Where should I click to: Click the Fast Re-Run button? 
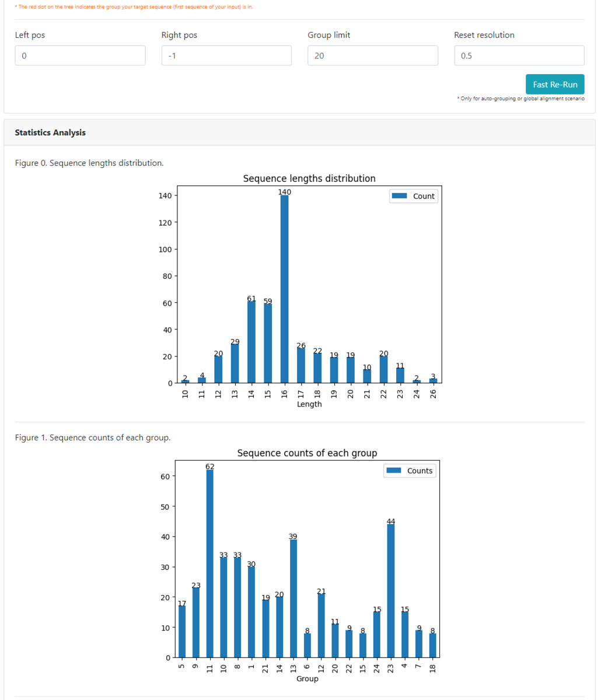click(555, 85)
